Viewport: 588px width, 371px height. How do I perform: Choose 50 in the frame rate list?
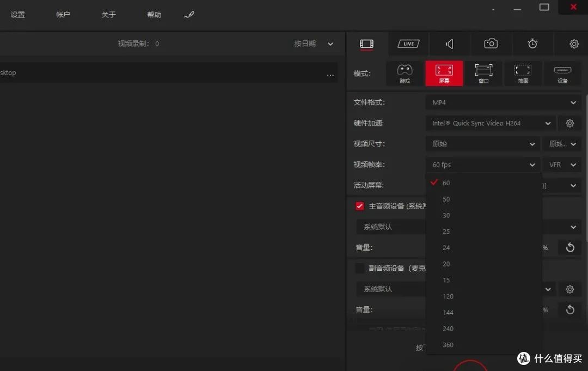pos(484,199)
